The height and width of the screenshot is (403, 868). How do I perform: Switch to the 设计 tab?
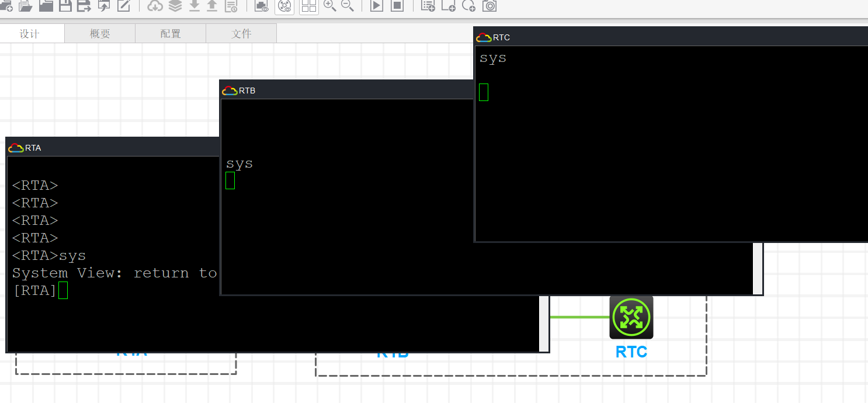coord(29,33)
